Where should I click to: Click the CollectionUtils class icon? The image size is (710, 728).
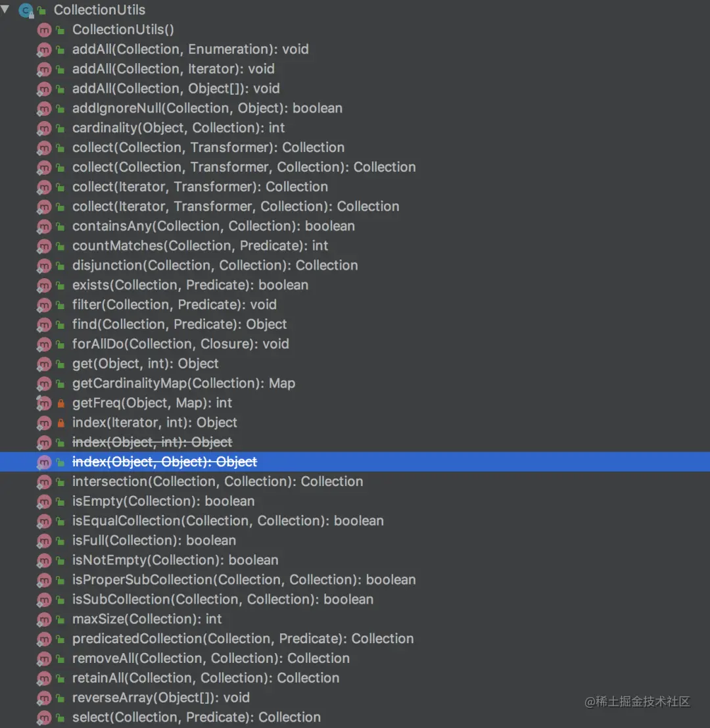tap(26, 10)
